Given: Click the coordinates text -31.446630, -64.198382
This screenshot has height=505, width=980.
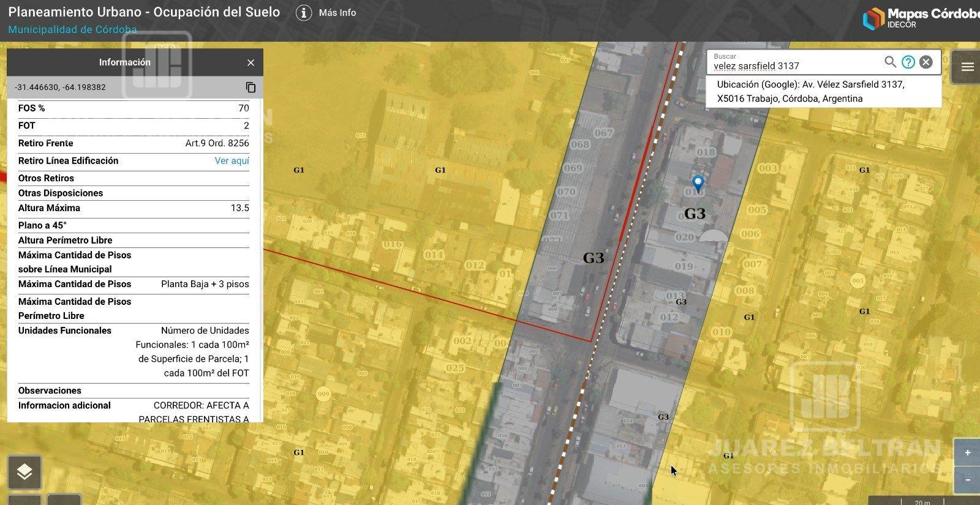Looking at the screenshot, I should pyautogui.click(x=60, y=88).
